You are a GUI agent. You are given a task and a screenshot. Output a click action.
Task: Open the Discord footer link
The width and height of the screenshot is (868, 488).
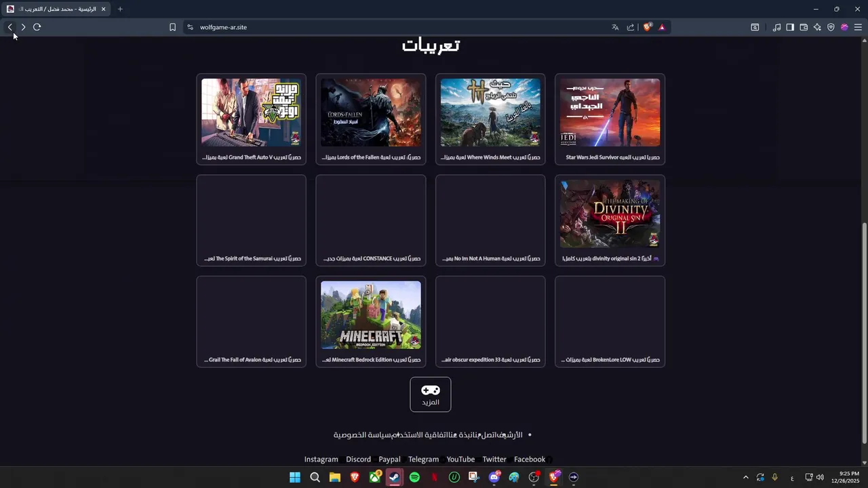(x=358, y=460)
